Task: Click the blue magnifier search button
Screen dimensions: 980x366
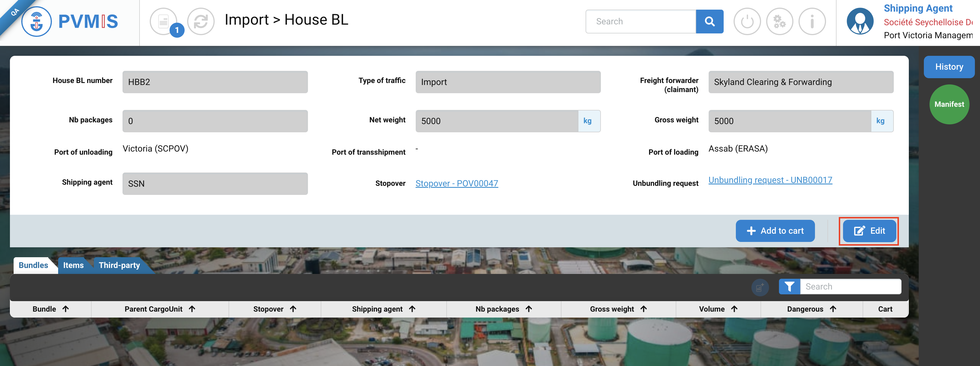Action: [709, 21]
